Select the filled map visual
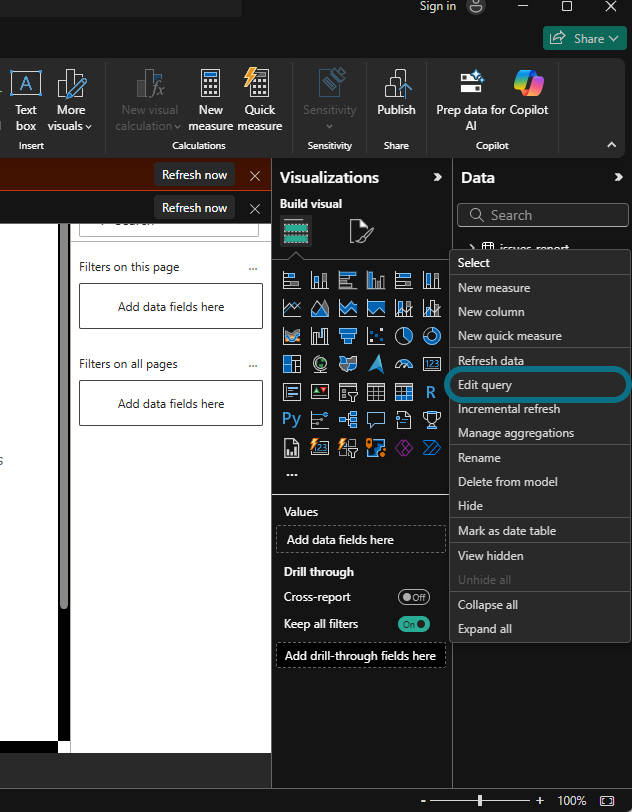The image size is (632, 812). click(x=348, y=364)
